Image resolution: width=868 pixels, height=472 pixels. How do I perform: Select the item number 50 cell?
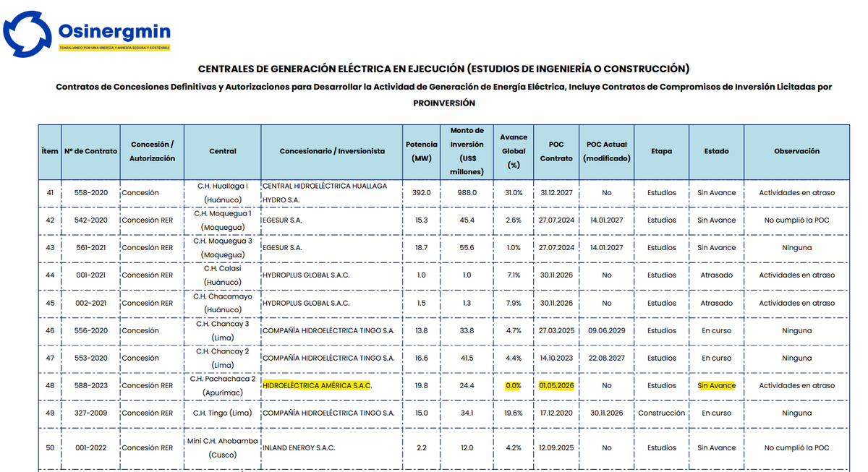point(50,448)
